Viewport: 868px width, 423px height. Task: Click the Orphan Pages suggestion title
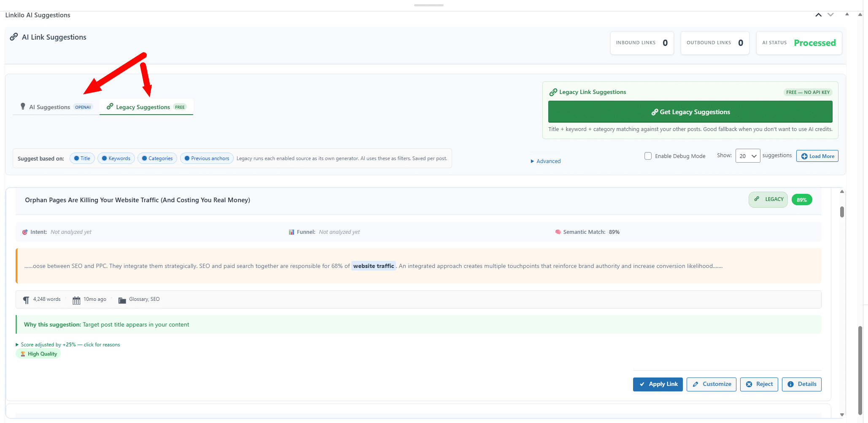137,200
